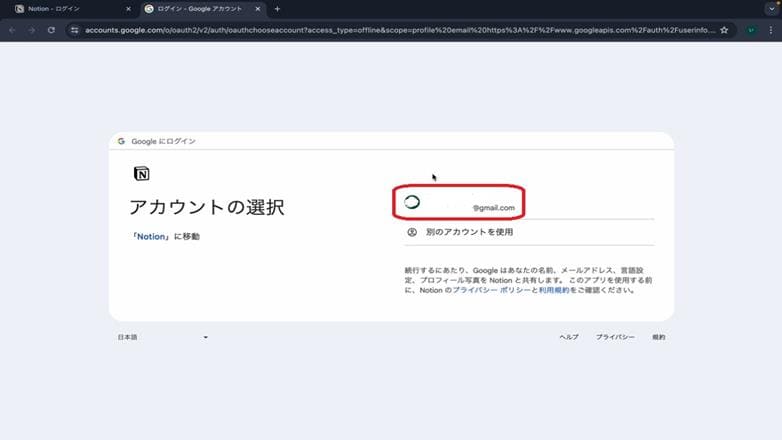This screenshot has height=440, width=782.
Task: Open the ヘルプ footer link
Action: tap(569, 337)
